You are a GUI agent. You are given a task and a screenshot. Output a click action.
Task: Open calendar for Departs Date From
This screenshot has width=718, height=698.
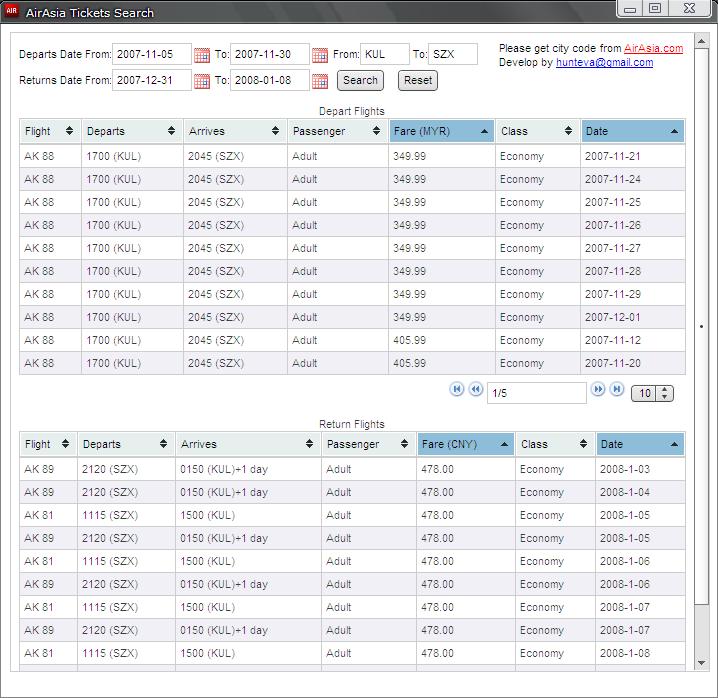coord(201,55)
